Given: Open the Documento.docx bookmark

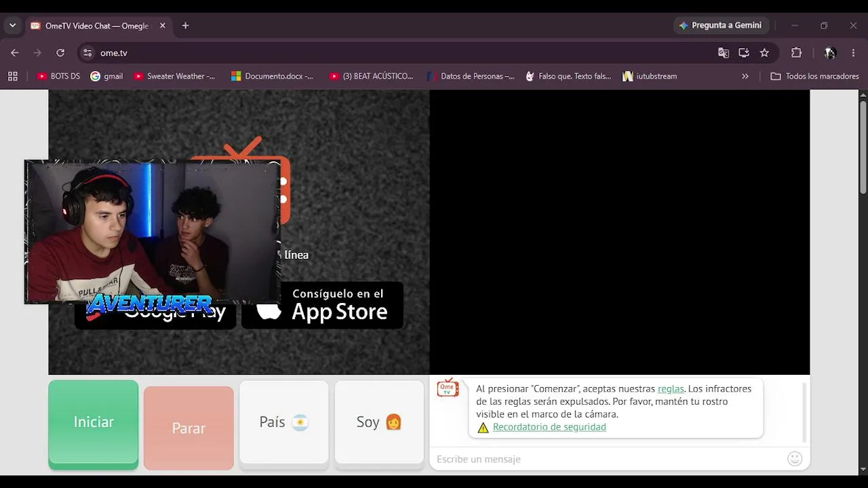Looking at the screenshot, I should pos(272,77).
